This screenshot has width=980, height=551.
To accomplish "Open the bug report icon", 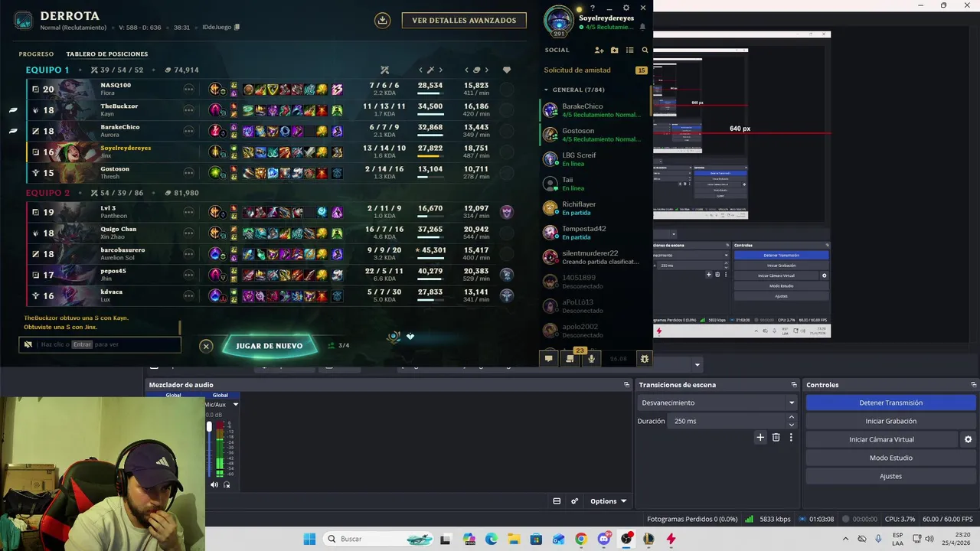I will tap(645, 358).
